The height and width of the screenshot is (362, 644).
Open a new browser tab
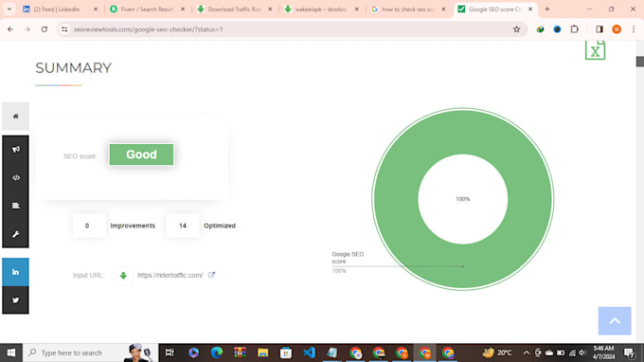point(547,9)
